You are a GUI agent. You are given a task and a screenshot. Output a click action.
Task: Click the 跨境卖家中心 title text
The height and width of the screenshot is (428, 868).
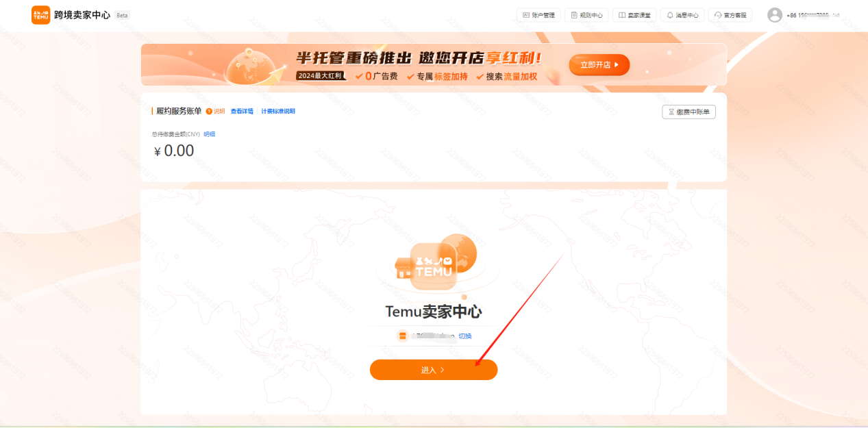click(x=82, y=15)
